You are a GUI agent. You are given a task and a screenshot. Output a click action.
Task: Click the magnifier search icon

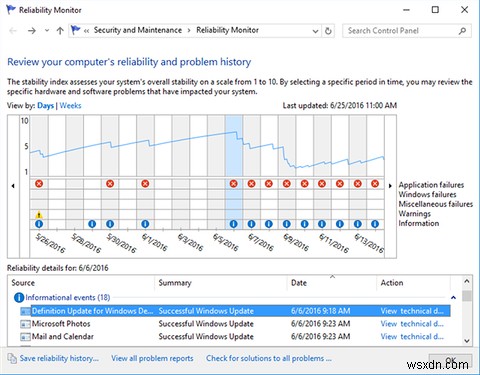462,31
